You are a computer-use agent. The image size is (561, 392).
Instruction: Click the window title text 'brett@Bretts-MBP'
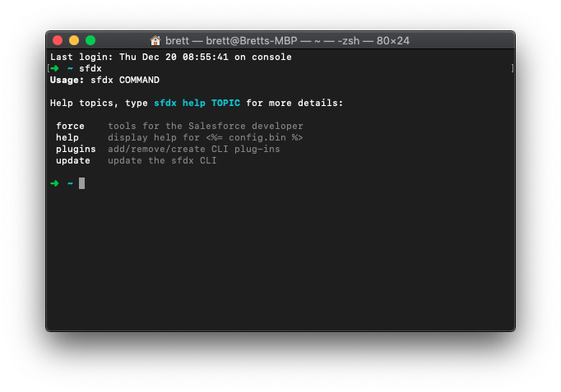(x=252, y=41)
